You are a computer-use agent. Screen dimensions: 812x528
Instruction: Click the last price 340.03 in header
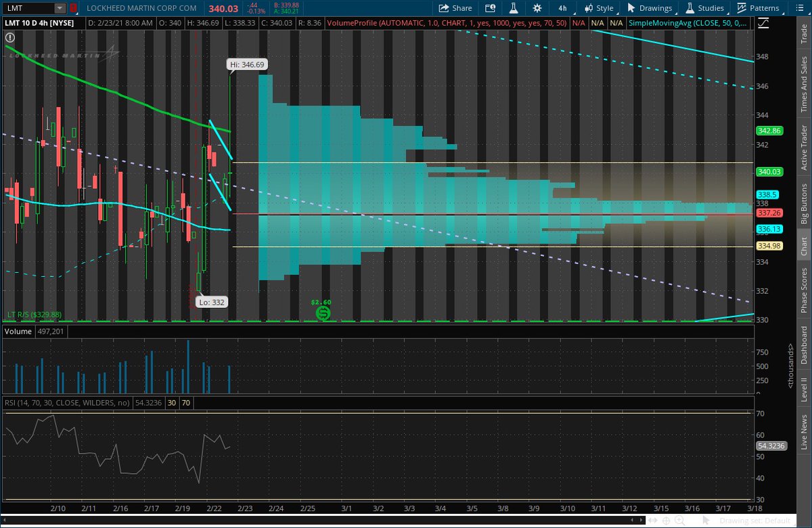click(x=223, y=8)
